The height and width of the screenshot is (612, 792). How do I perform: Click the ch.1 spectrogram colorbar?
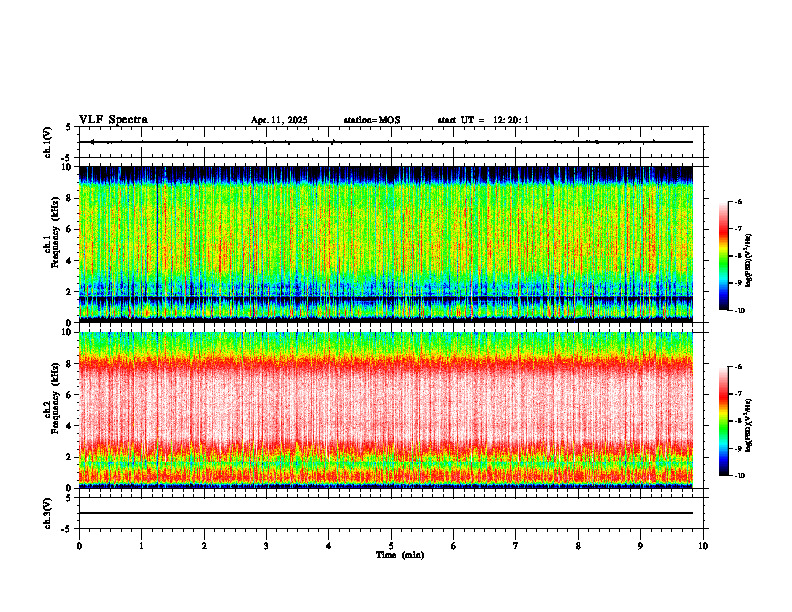[724, 256]
